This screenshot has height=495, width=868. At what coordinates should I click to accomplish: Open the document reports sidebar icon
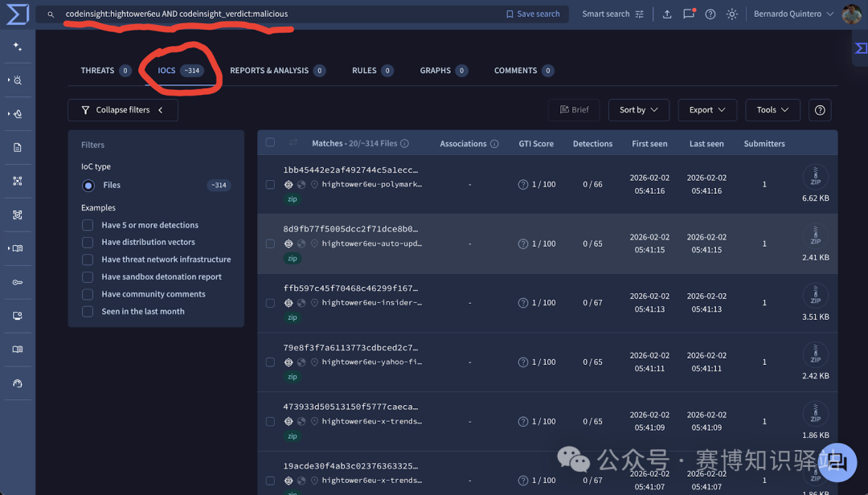click(x=18, y=147)
